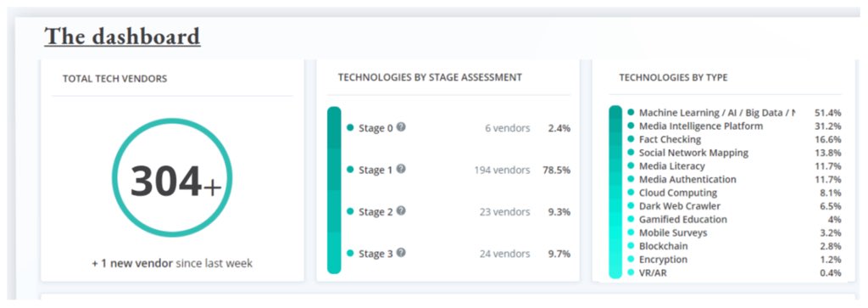868x308 pixels.
Task: Select the Fact Checking legend dot
Action: click(631, 139)
